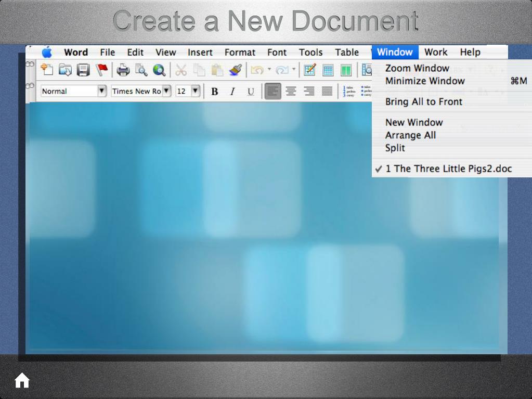Create a bulleted list with bullets icon
The height and width of the screenshot is (399, 532).
tap(366, 91)
